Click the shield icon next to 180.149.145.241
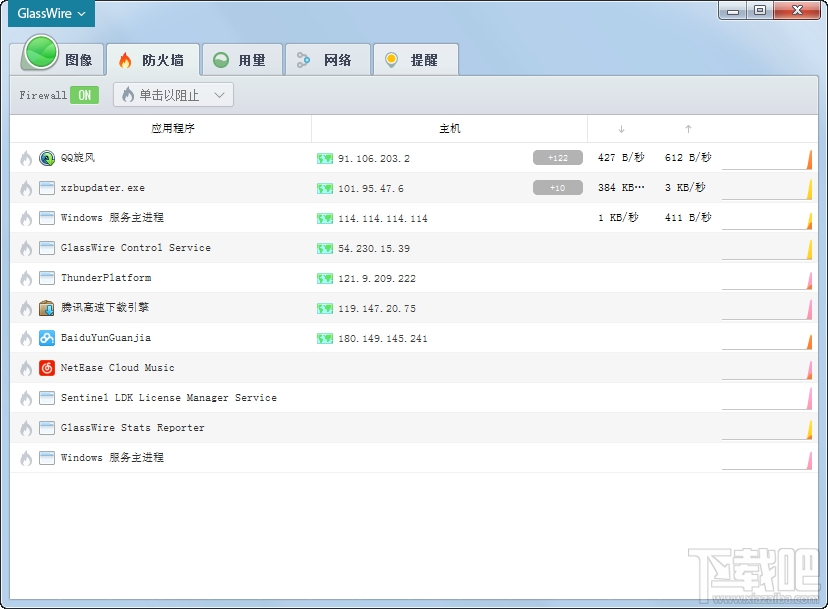Screen dimensions: 828x609 [x=323, y=338]
